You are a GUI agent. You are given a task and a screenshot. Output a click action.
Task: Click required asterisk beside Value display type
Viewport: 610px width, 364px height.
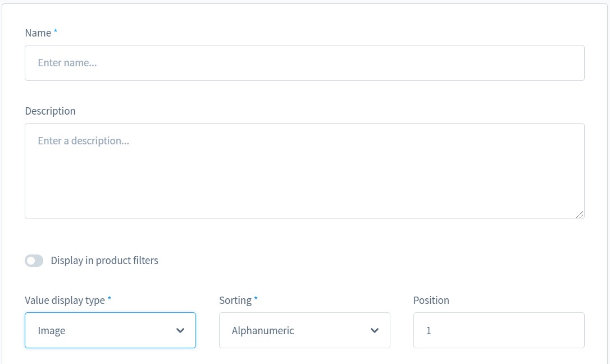(110, 299)
